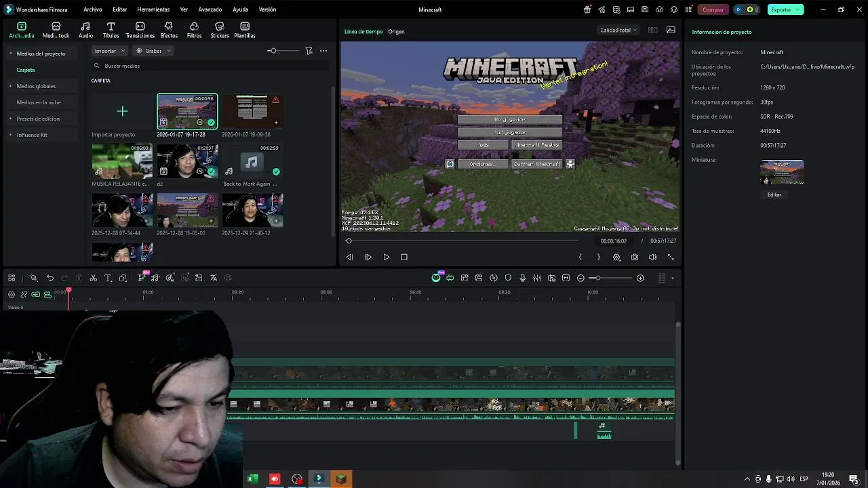Open the Efectos tab

click(x=169, y=30)
